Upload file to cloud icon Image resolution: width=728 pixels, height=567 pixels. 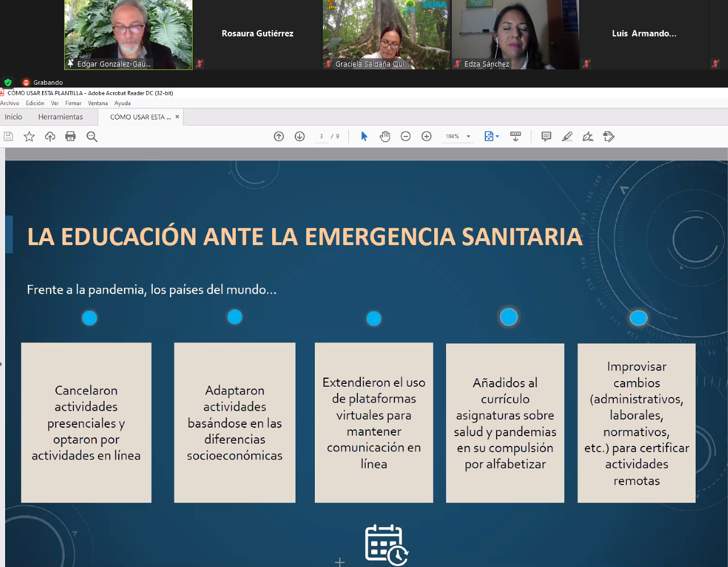click(50, 136)
